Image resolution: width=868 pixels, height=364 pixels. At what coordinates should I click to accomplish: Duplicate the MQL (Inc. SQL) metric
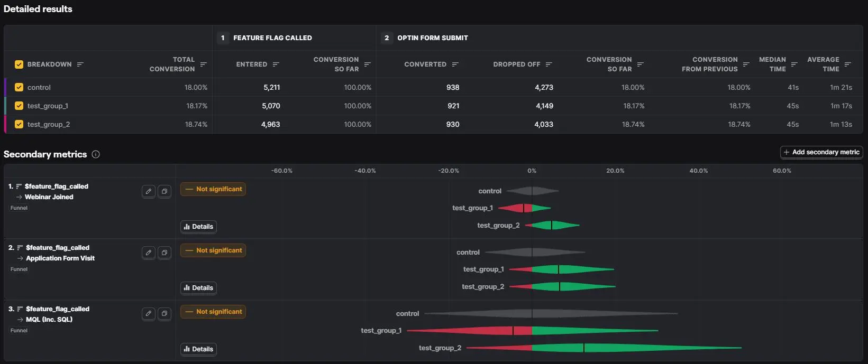(x=165, y=314)
